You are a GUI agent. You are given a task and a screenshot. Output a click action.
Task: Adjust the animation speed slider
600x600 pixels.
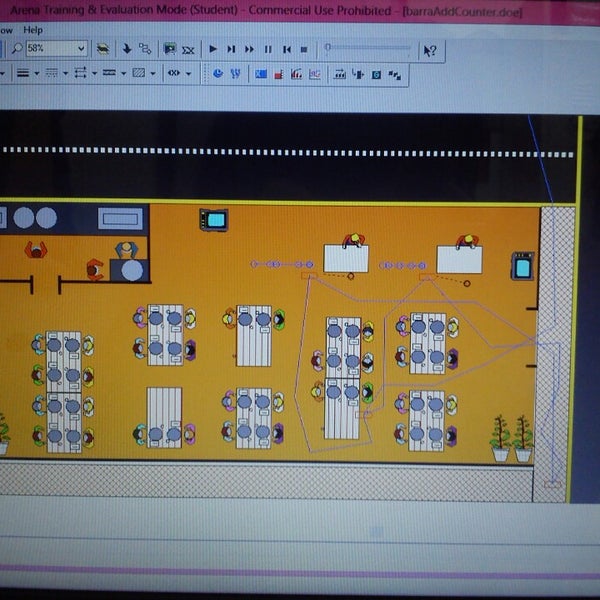pos(368,48)
